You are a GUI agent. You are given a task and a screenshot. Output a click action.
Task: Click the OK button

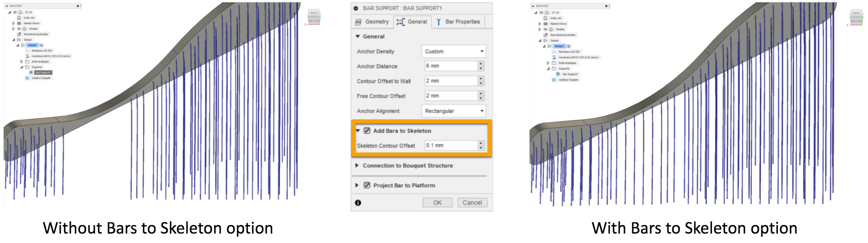point(438,203)
